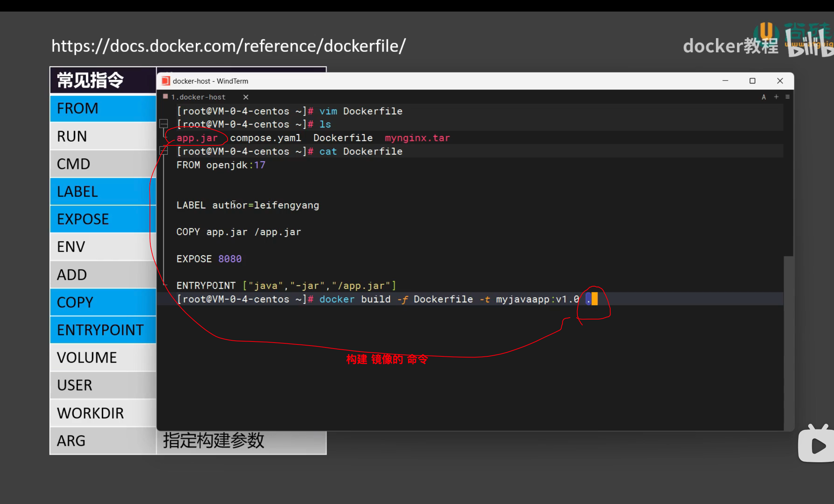Click the docs.docker.com reference URL
The image size is (834, 504).
(x=228, y=46)
